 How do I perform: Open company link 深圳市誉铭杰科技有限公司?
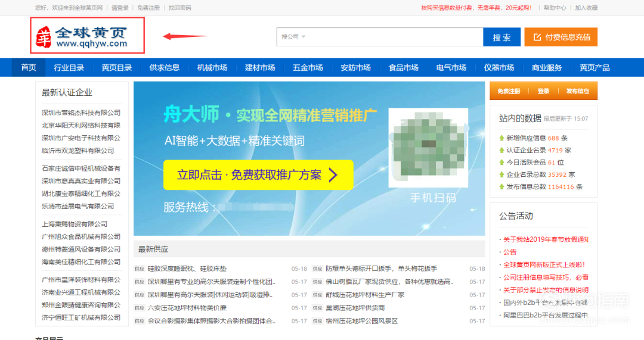click(81, 113)
